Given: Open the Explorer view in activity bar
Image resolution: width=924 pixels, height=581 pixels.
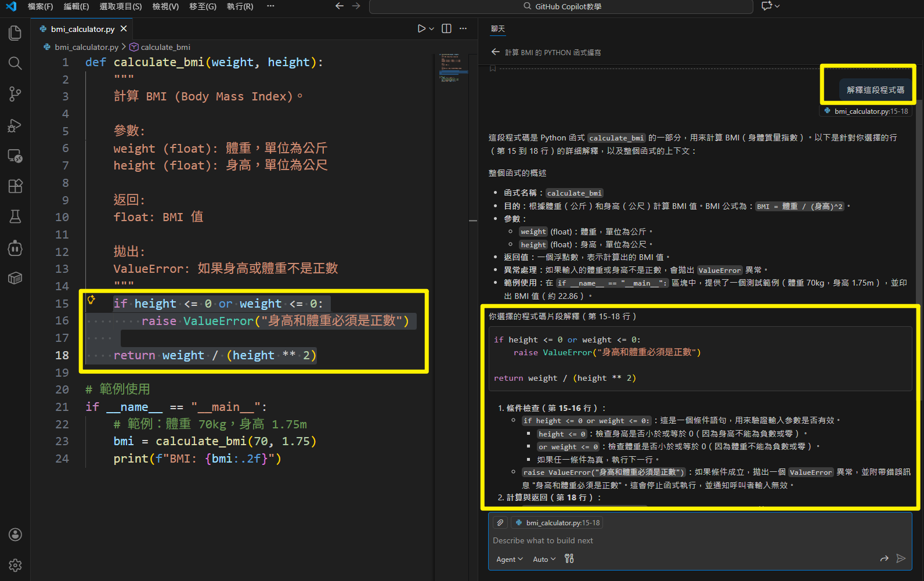Looking at the screenshot, I should pos(15,33).
